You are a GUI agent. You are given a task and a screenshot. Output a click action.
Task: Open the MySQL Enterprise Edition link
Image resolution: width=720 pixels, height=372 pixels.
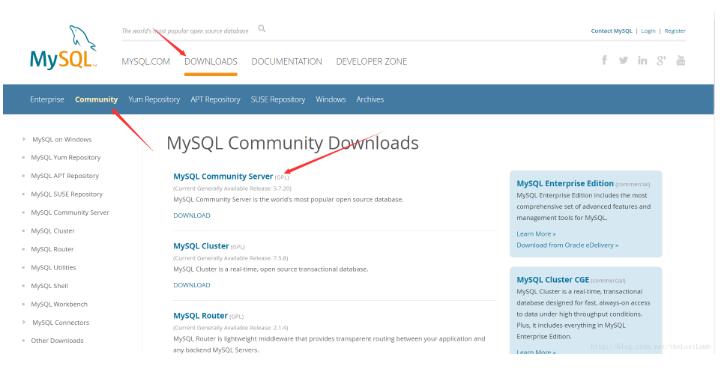(565, 184)
